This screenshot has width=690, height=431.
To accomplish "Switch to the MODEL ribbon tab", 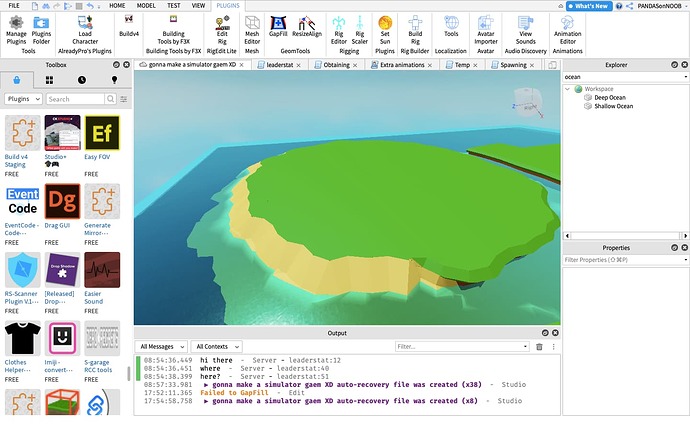I will [x=146, y=6].
